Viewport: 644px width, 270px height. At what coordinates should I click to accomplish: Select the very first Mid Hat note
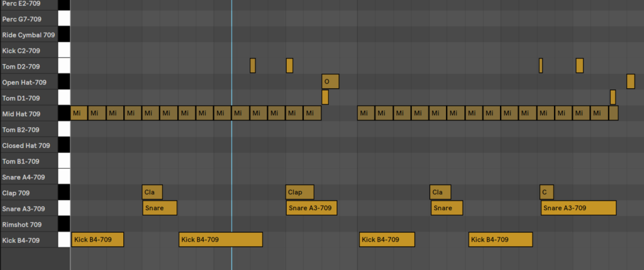(79, 113)
